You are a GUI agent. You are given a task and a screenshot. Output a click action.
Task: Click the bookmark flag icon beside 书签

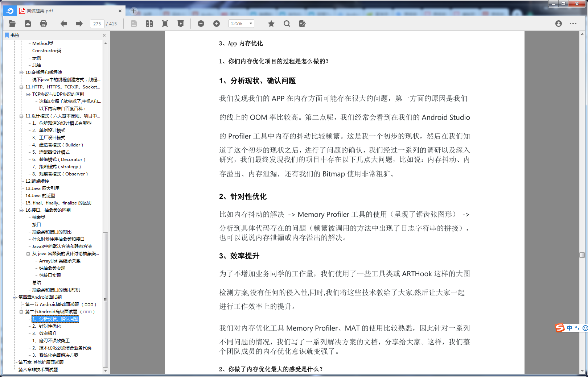pos(7,35)
